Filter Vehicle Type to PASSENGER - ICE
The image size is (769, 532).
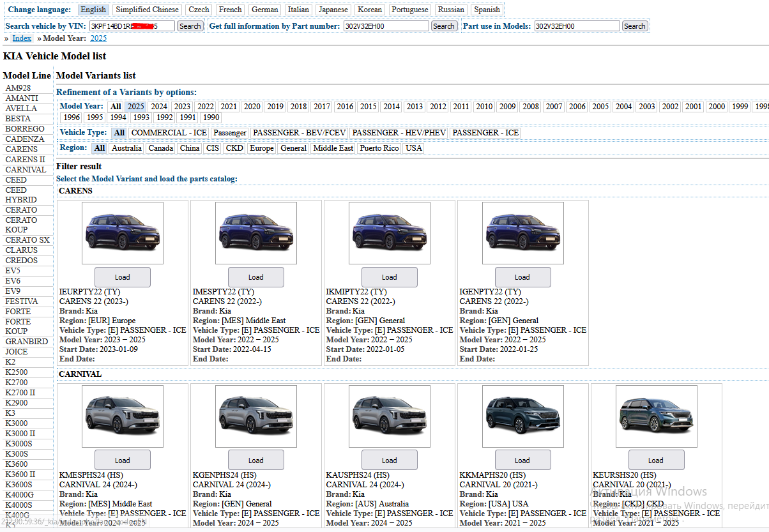486,133
